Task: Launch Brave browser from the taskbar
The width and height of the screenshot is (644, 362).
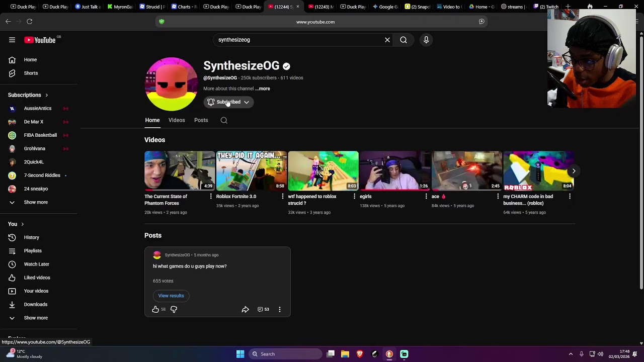Action: tap(360, 354)
